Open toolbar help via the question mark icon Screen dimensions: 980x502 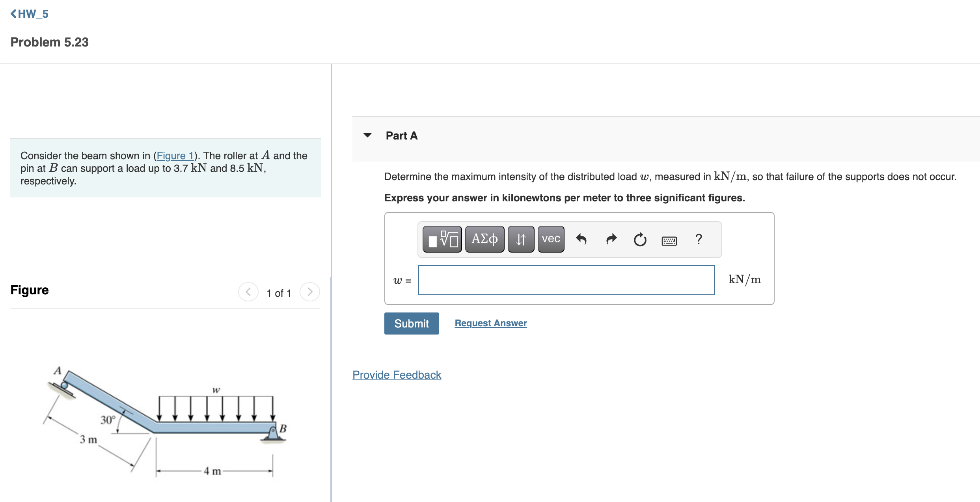click(x=699, y=239)
